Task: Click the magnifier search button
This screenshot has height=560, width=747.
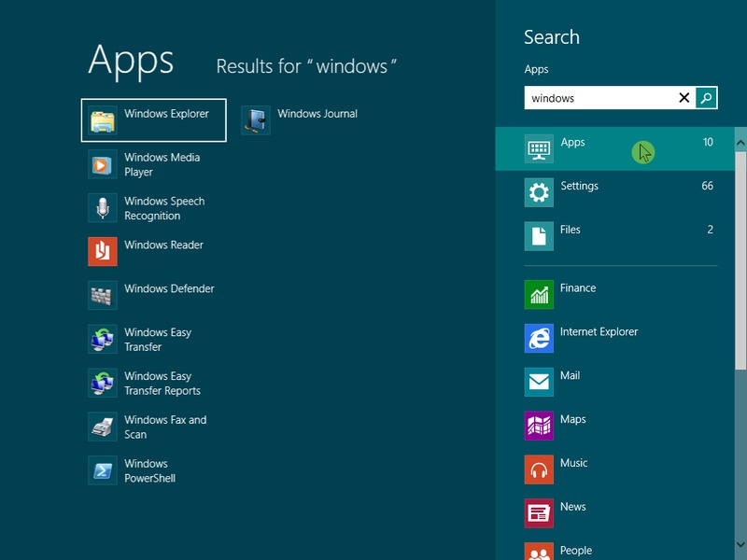Action: pyautogui.click(x=706, y=98)
